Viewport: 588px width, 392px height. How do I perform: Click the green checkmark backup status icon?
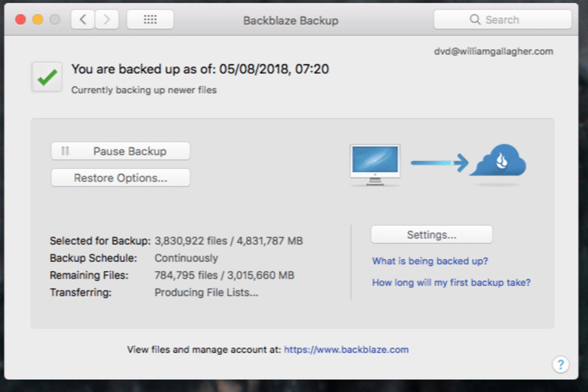pos(47,77)
